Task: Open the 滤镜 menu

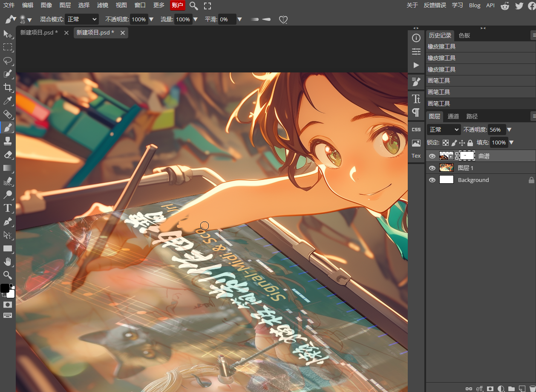Action: coord(103,5)
